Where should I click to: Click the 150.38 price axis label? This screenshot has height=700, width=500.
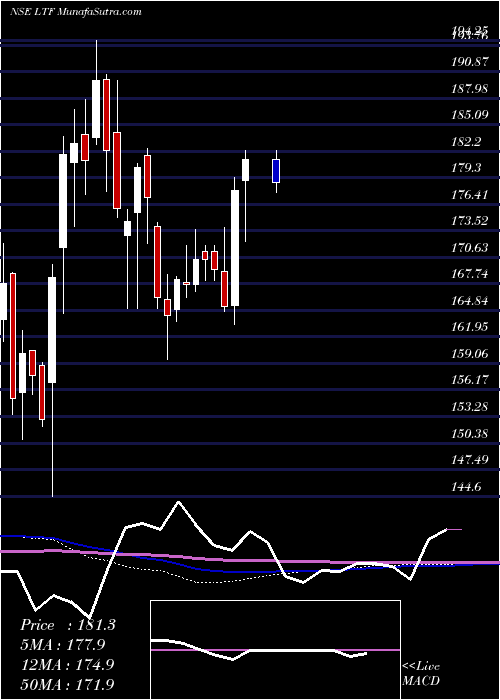coord(469,433)
